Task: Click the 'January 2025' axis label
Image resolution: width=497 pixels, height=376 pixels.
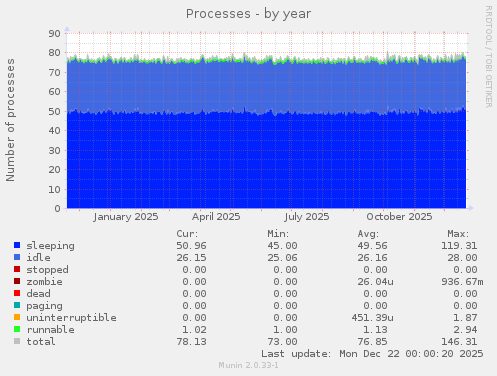Action: point(126,217)
